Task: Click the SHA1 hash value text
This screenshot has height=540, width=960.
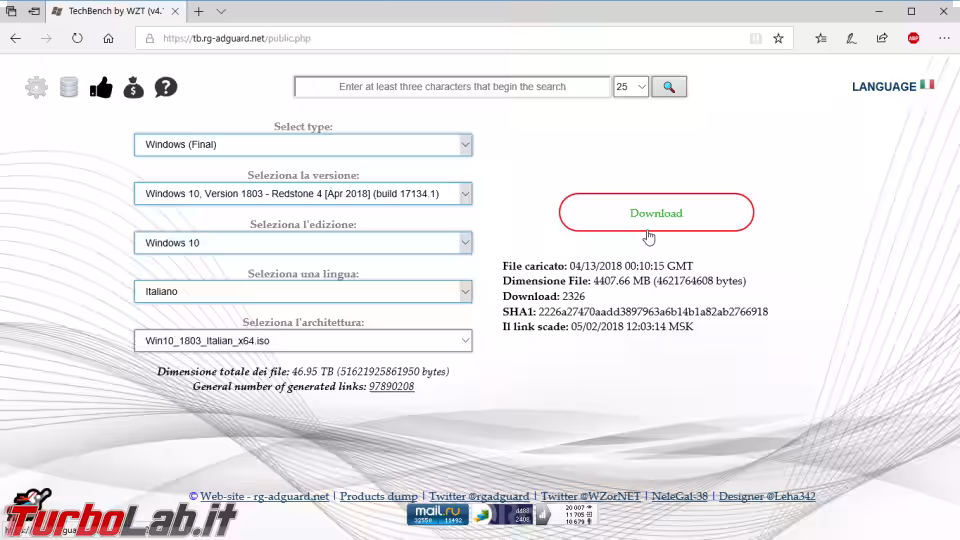Action: pos(653,312)
